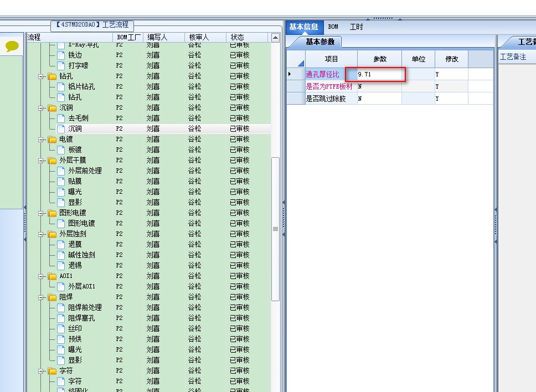
Task: Click the 单位 column header
Action: (x=419, y=59)
